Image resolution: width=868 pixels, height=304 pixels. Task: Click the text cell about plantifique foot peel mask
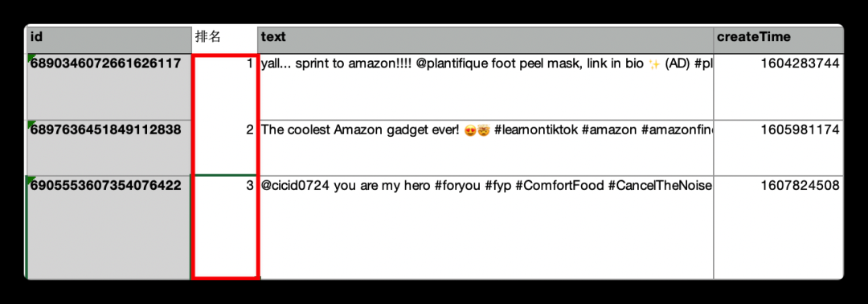pyautogui.click(x=485, y=86)
